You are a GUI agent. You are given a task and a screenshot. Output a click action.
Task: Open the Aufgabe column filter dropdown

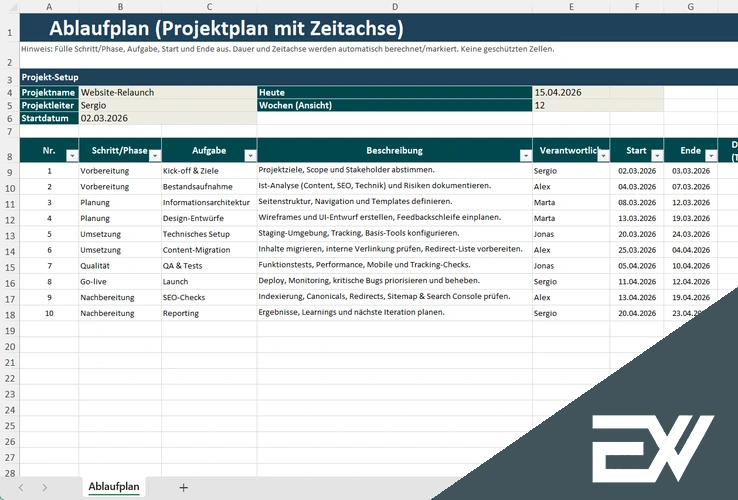250,156
